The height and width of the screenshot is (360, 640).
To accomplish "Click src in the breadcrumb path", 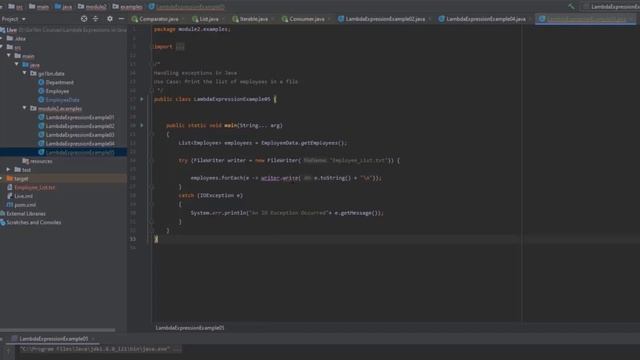I will 19,7.
